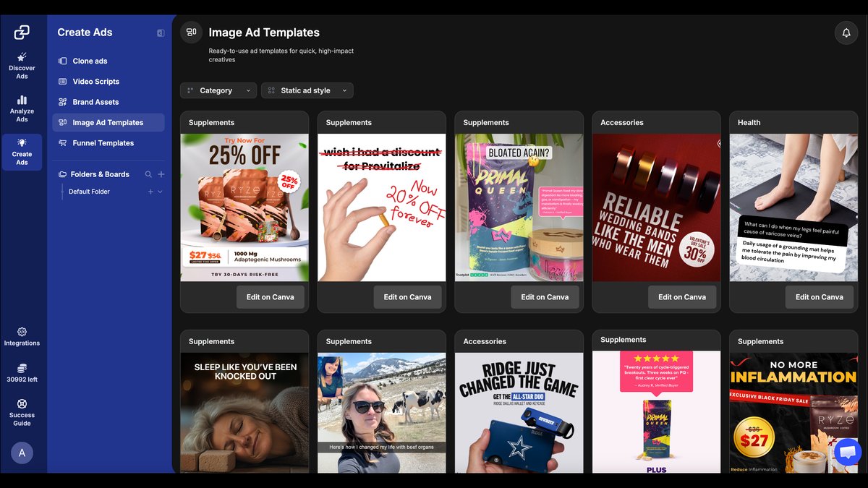Open Category dropdown filter
This screenshot has width=868, height=488.
218,90
